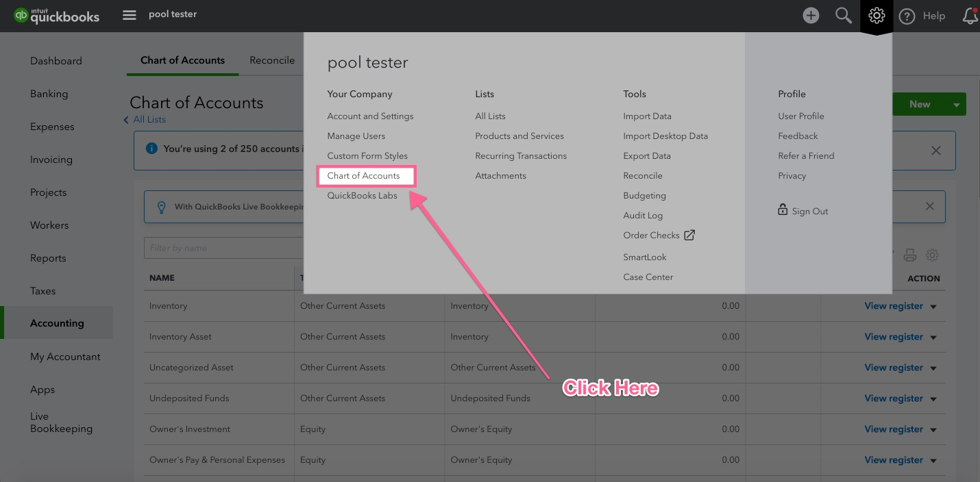The image size is (980, 482).
Task: Close the QuickBooks Live Bookkeeping banner
Action: 930,206
